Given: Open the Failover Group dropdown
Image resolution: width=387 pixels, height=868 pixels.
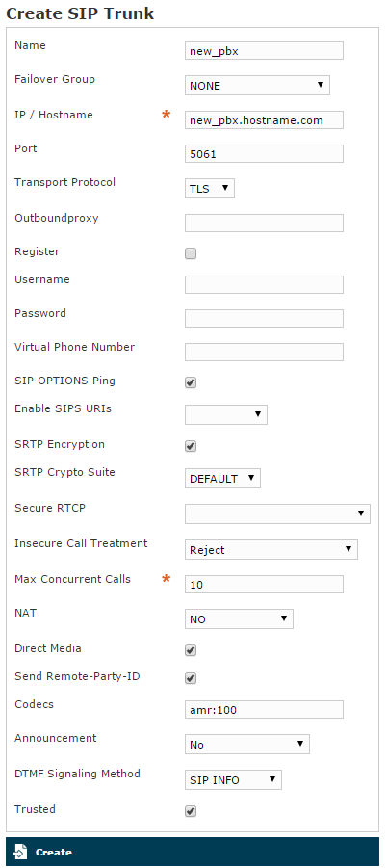Looking at the screenshot, I should pos(257,85).
